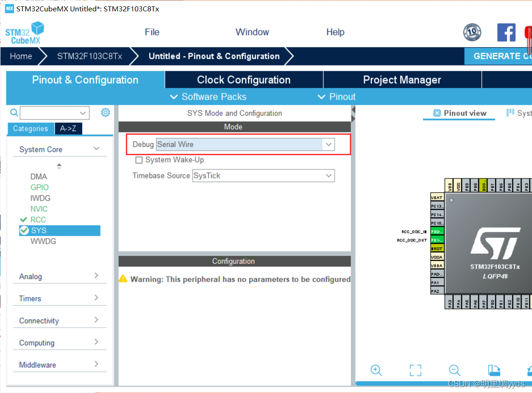This screenshot has height=393, width=532.
Task: Click Untitled - Pinout & Configuration breadcrumb
Action: pyautogui.click(x=214, y=56)
